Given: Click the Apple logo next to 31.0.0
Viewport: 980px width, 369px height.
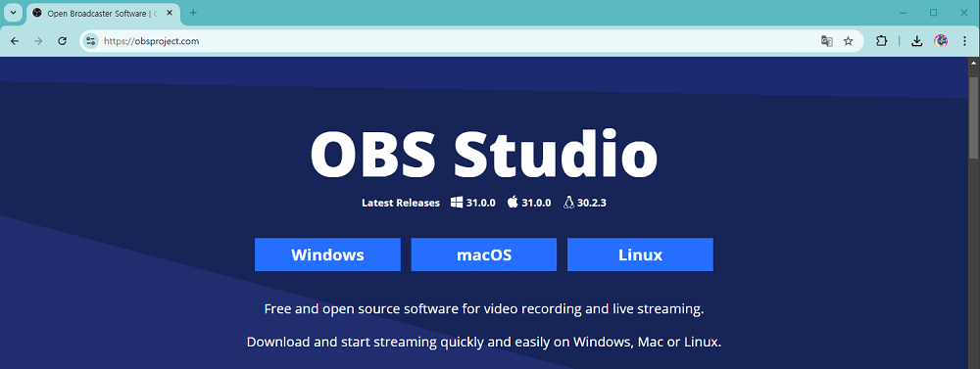Looking at the screenshot, I should [x=513, y=203].
